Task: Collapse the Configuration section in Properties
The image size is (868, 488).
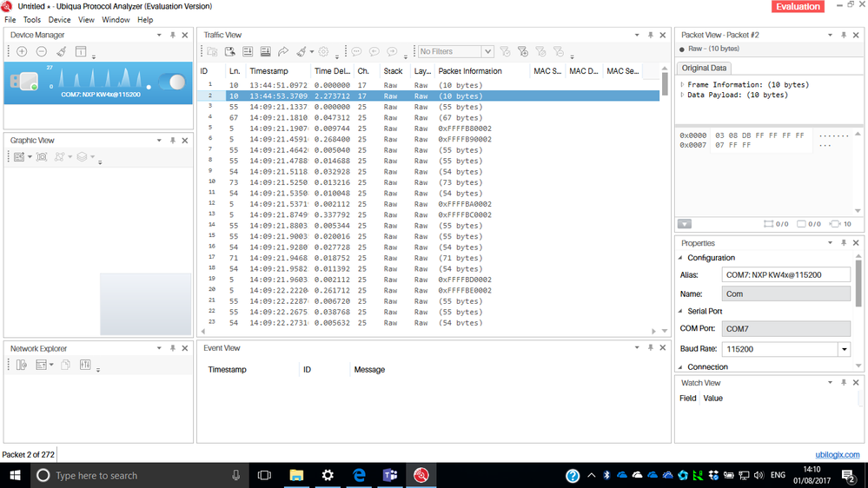Action: pos(681,258)
